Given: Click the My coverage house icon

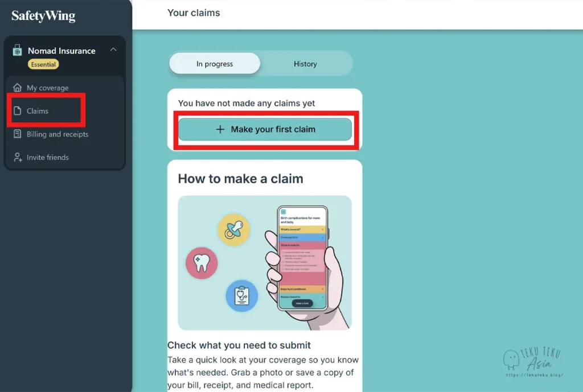Looking at the screenshot, I should click(17, 88).
